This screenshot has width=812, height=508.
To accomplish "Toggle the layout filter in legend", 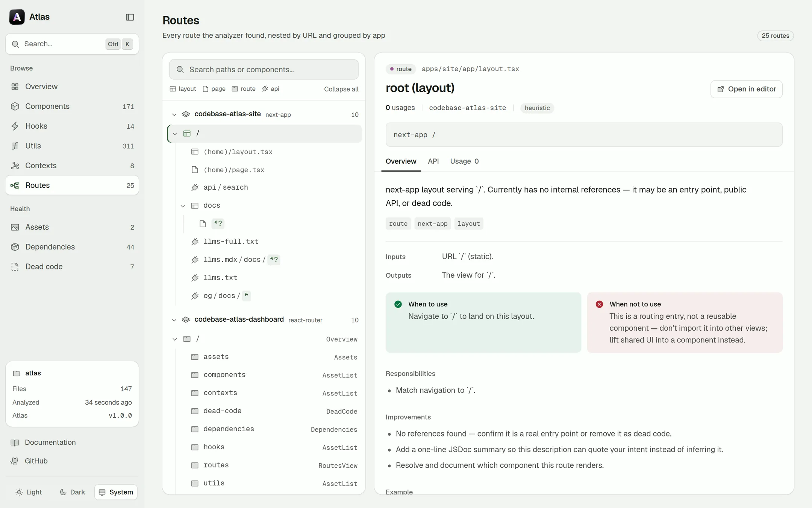I will coord(183,89).
